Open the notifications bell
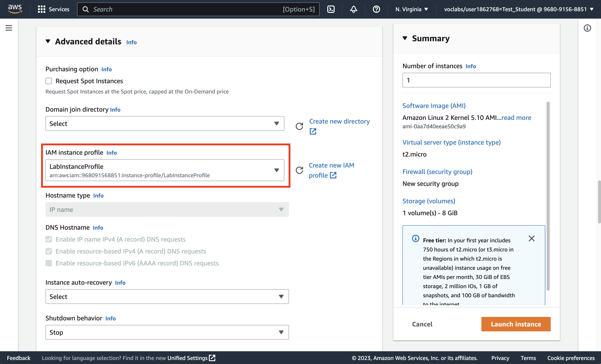601x364 pixels. (x=354, y=9)
